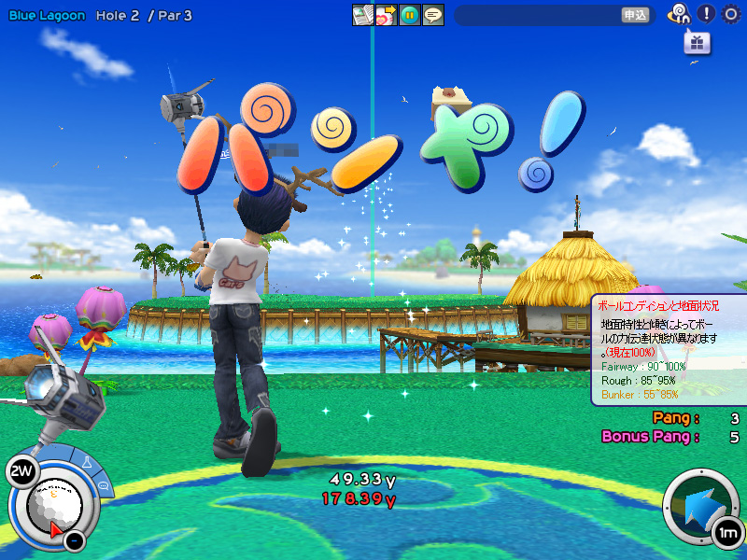Screen dimensions: 747x560
Task: Click the 1m wind speed indicator
Action: 727,532
